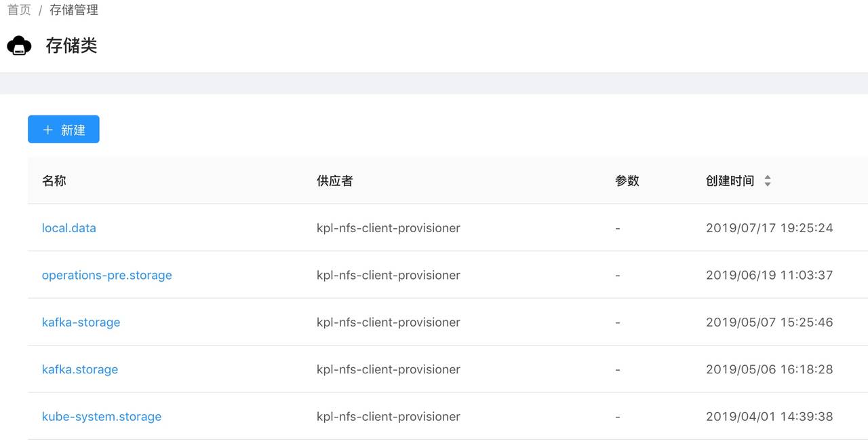The image size is (868, 446).
Task: Click the cloud storage icon beside 存储类
Action: [19, 46]
